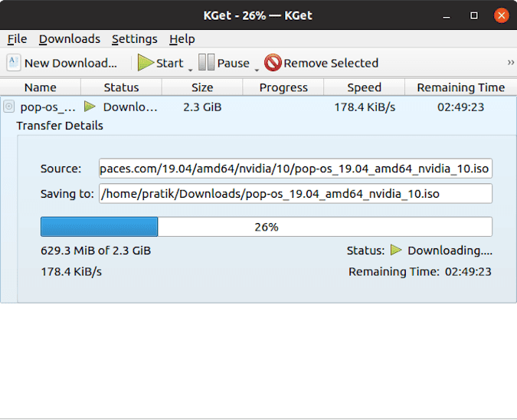Click the green arrow beside Downloading status
This screenshot has width=517, height=420.
[x=396, y=250]
